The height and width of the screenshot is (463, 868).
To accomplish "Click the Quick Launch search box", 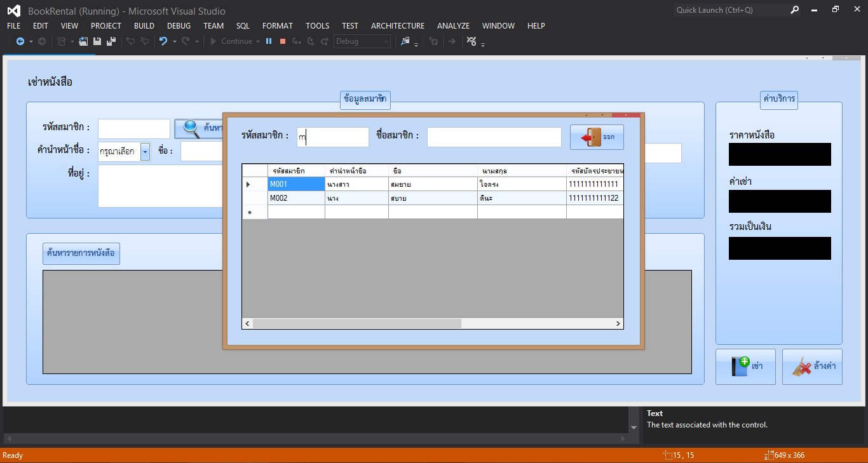I will tap(731, 10).
